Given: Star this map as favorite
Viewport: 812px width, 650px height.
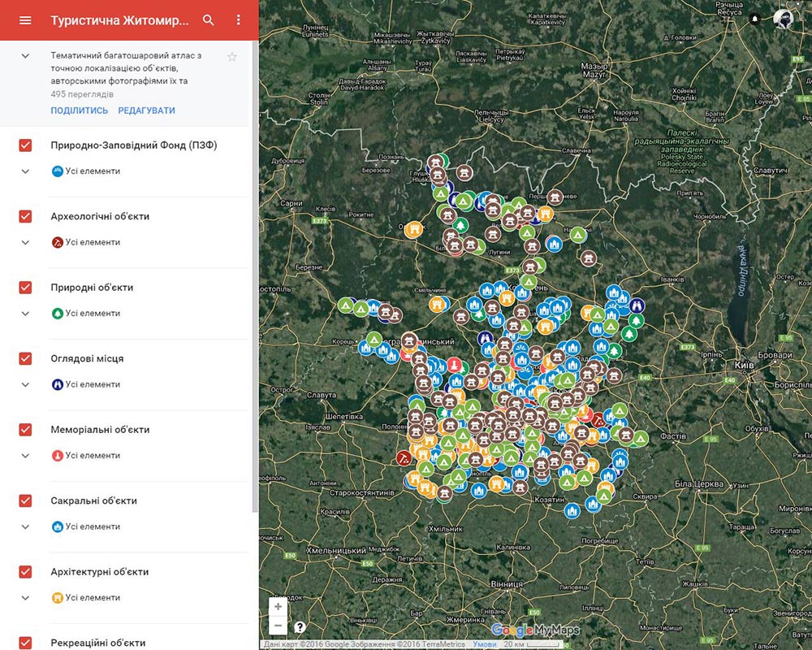Looking at the screenshot, I should point(232,57).
